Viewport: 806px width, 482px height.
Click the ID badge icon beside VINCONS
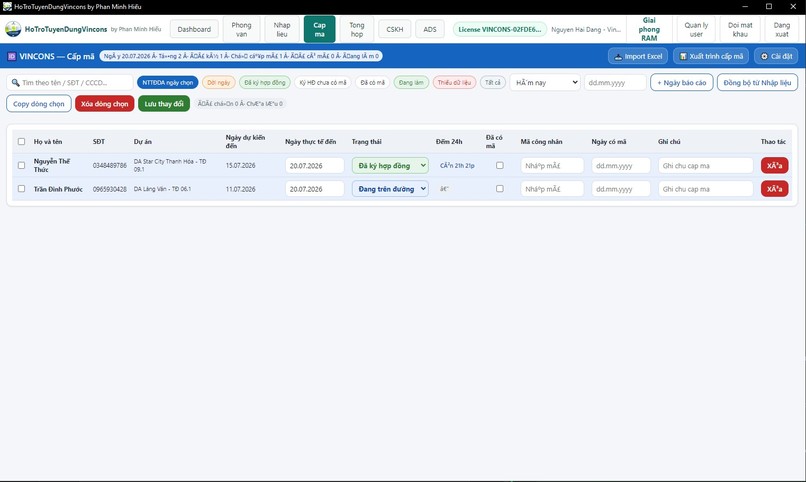[12, 57]
